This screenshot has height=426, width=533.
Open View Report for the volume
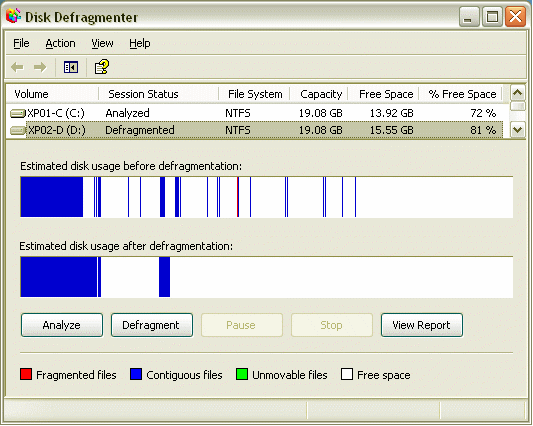(422, 325)
